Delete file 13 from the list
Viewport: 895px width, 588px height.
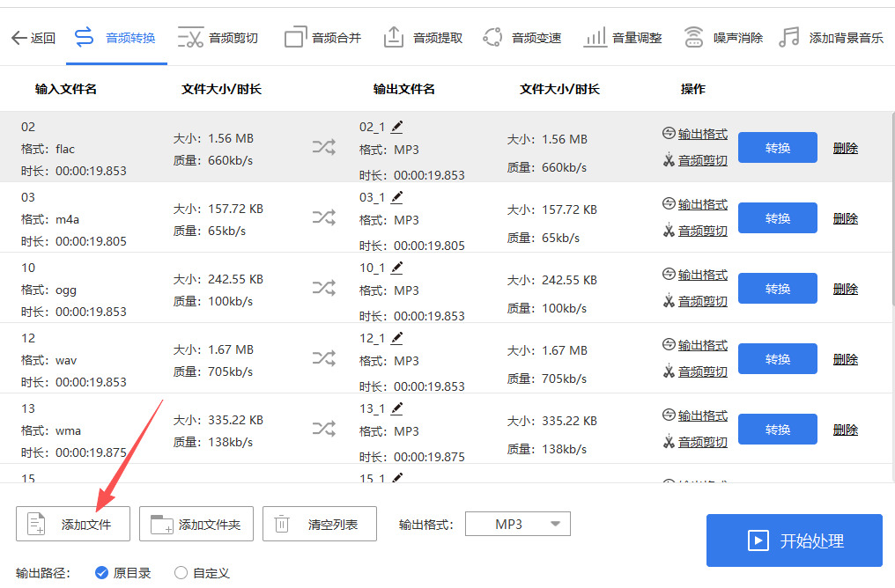tap(846, 430)
